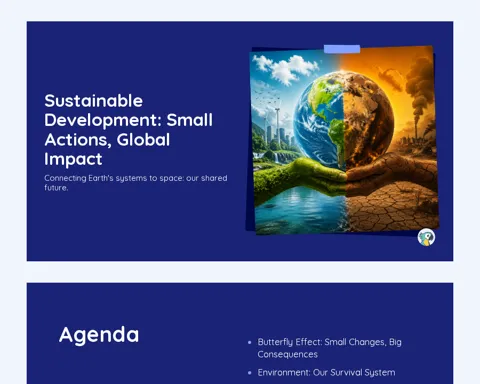The width and height of the screenshot is (480, 384).
Task: Click the blue water at image bottom
Action: (300, 212)
